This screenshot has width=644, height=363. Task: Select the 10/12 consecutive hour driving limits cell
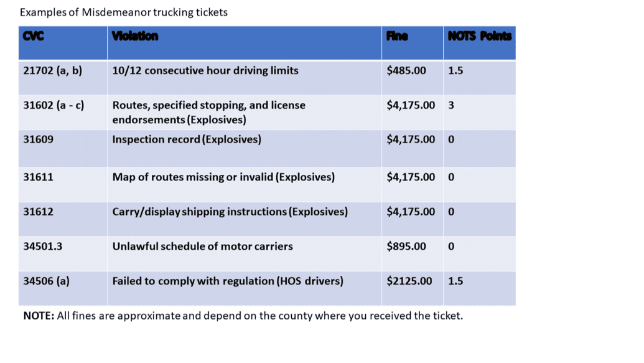(205, 70)
